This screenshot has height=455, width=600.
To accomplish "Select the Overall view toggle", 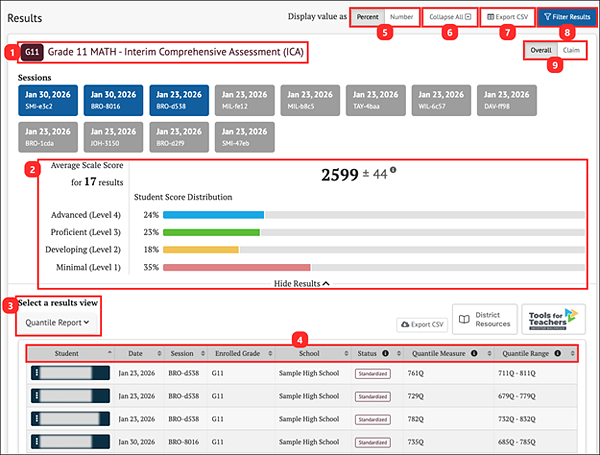I will [541, 50].
